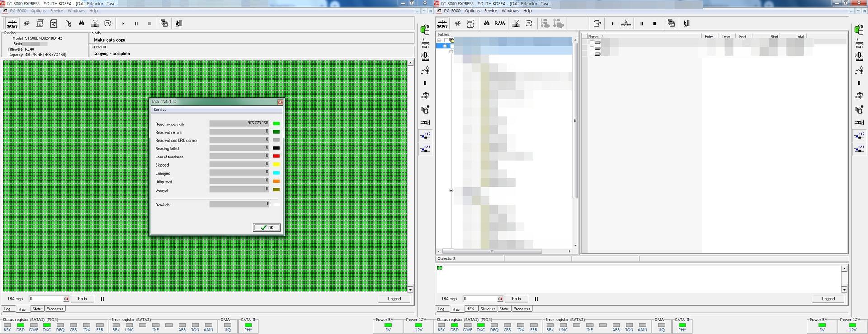The image size is (868, 334).
Task: Stop the task in right window toolbar
Action: pos(655,24)
